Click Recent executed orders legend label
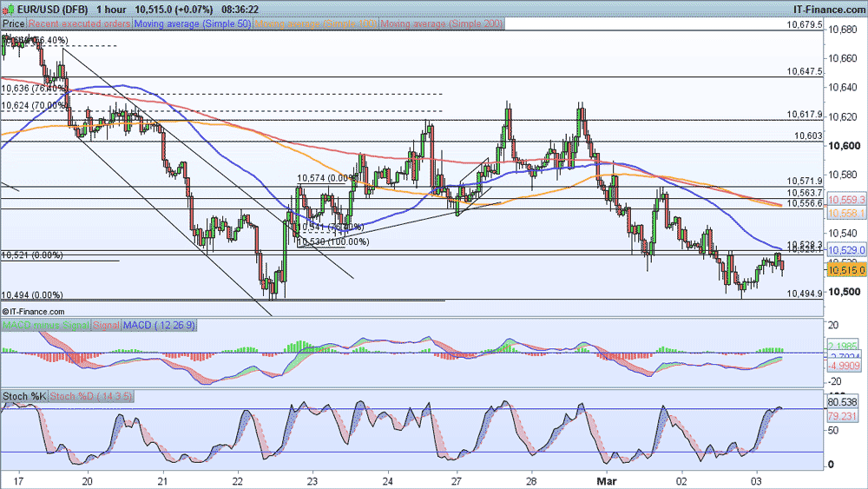This screenshot has height=489, width=868. point(80,23)
